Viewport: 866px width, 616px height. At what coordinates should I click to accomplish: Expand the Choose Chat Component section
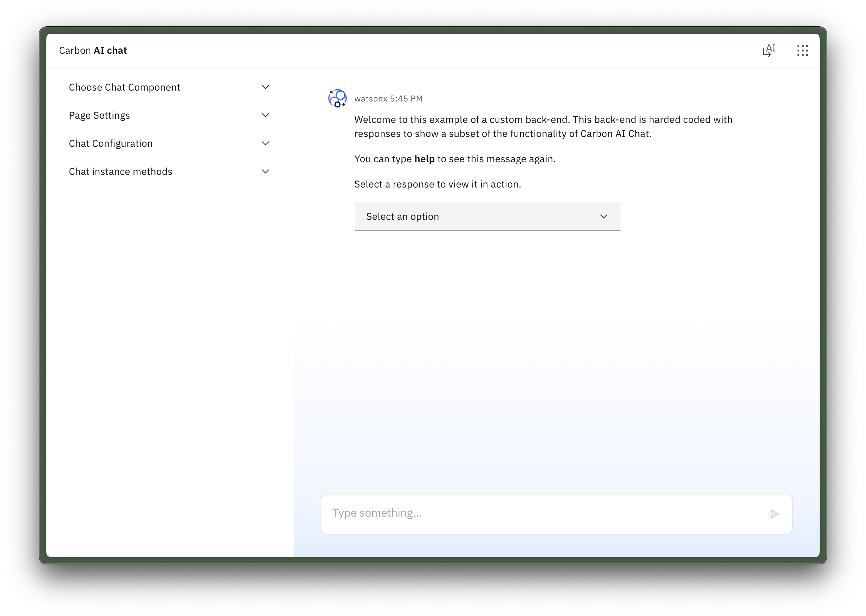[124, 87]
